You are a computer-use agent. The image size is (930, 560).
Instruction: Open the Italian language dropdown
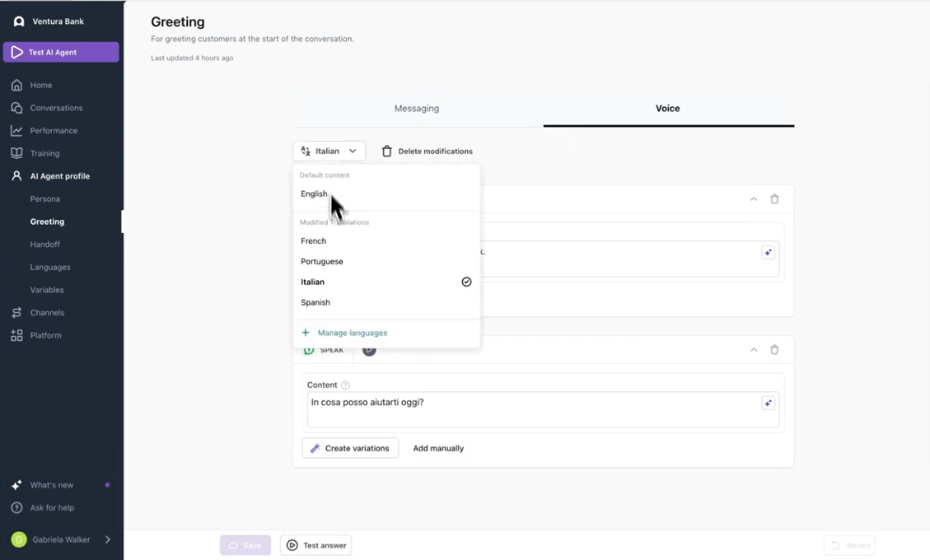tap(329, 151)
